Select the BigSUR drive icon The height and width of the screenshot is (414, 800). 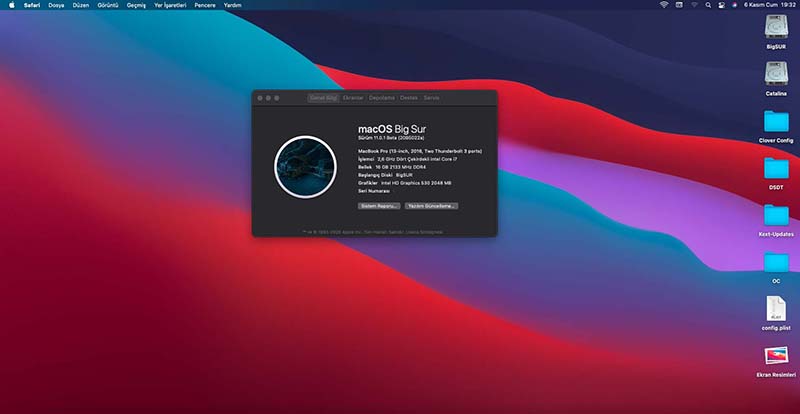pos(776,27)
